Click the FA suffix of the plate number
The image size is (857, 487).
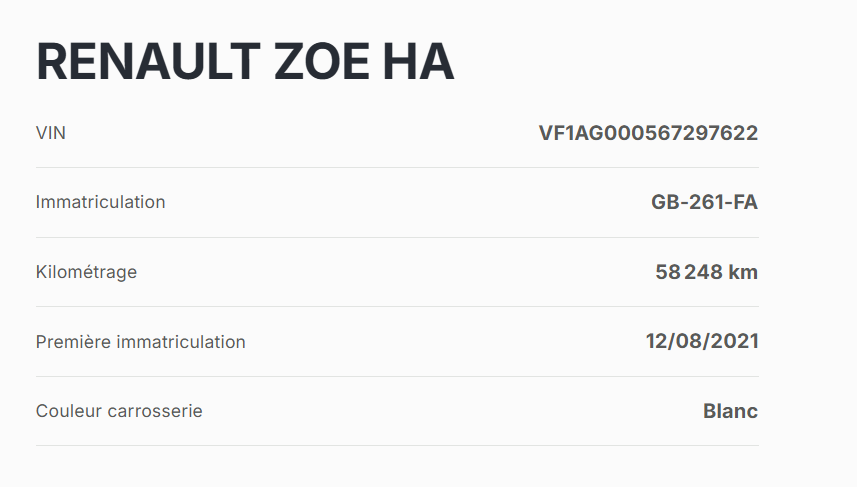pos(745,202)
